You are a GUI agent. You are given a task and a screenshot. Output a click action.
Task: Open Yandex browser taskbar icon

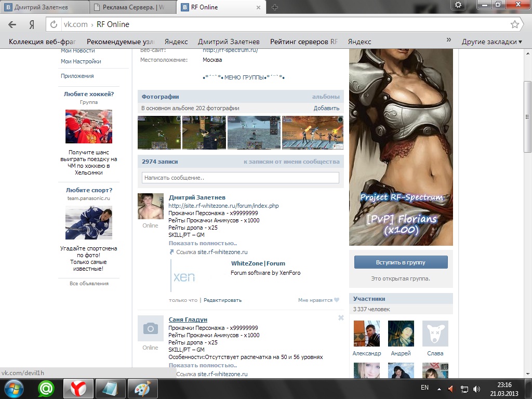coord(78,389)
